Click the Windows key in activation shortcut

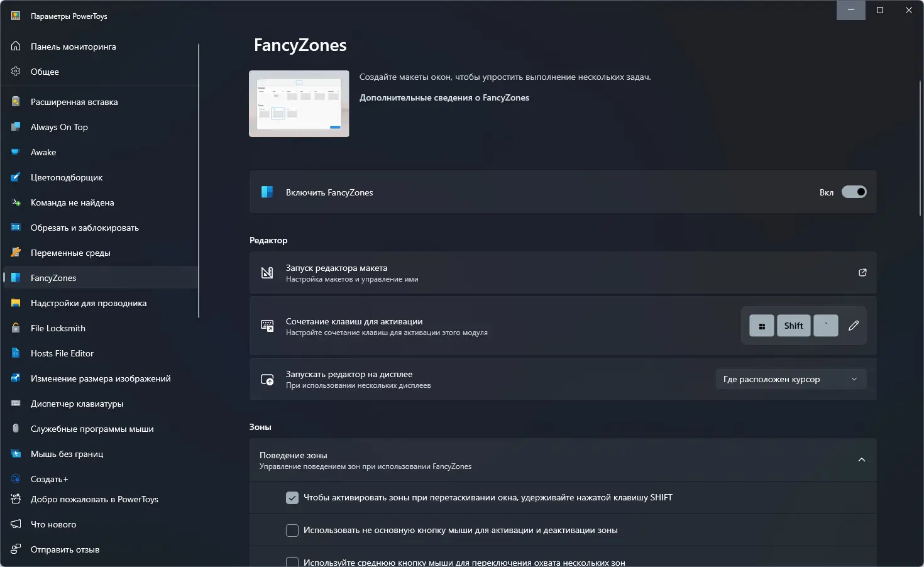(x=761, y=326)
